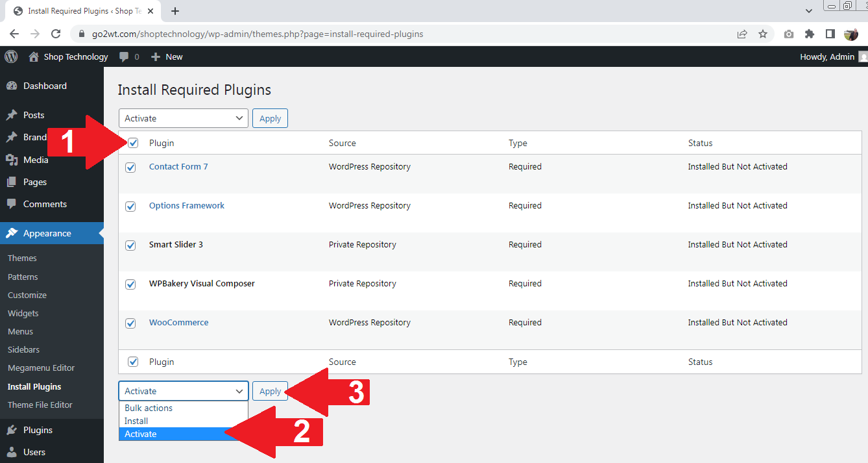Viewport: 868px width, 463px height.
Task: Click the Media icon in sidebar
Action: click(x=12, y=160)
